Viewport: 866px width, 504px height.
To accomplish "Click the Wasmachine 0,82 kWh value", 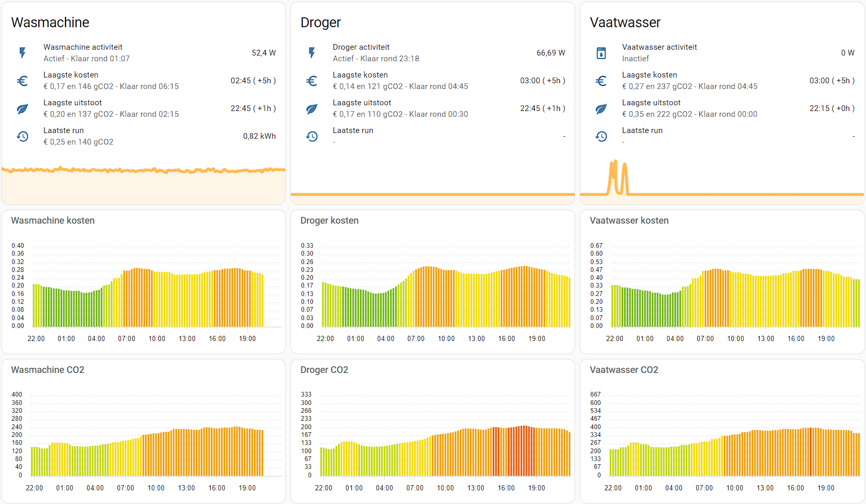I will [x=259, y=136].
